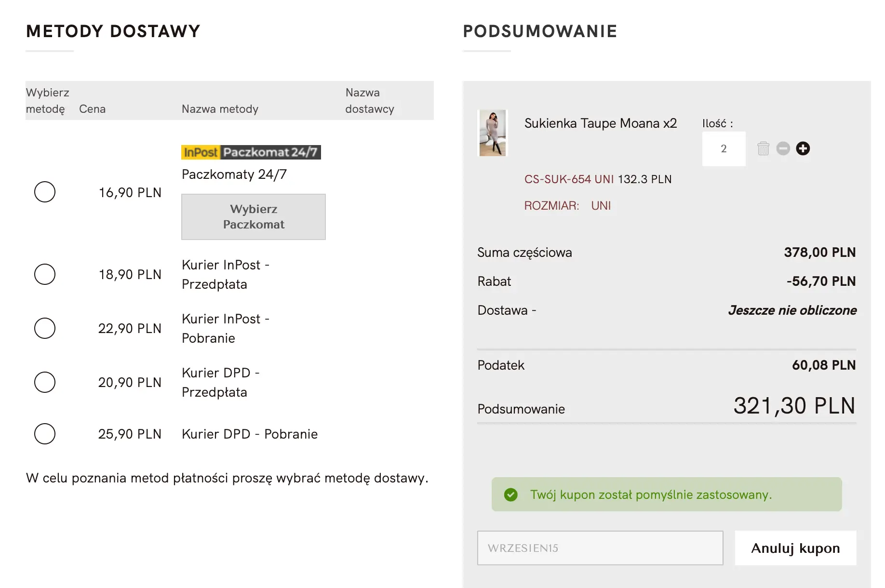Click the Nazwa metody column header

tap(220, 109)
